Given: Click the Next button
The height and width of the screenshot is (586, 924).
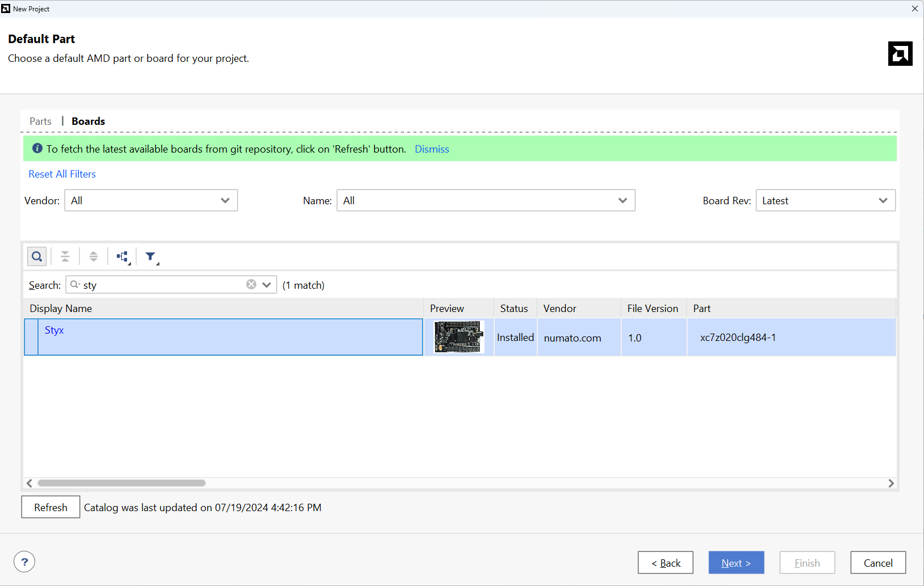Looking at the screenshot, I should point(736,563).
